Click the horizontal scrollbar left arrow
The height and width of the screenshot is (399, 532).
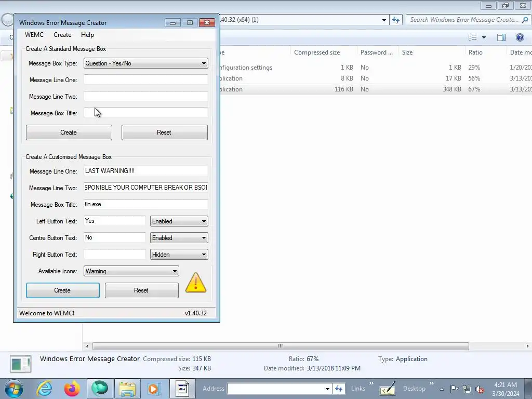click(x=87, y=346)
